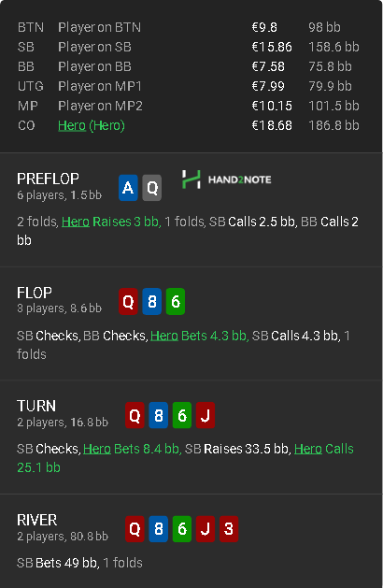Click the RIVER section heading
Screen dimensions: 383x588
point(37,520)
